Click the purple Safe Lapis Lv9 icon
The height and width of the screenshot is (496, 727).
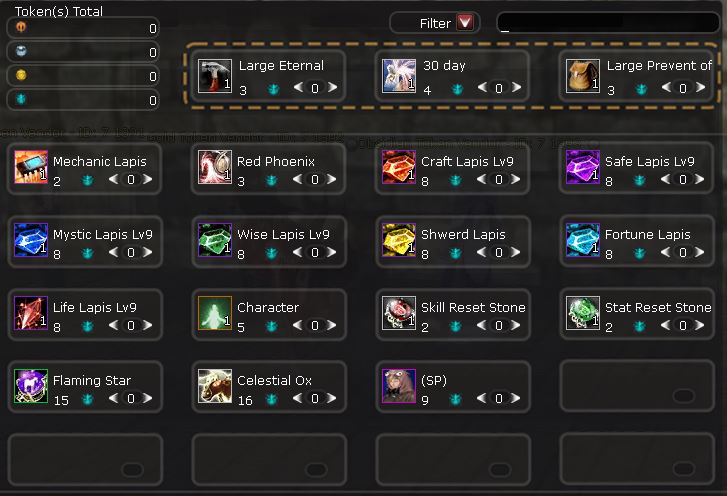583,167
